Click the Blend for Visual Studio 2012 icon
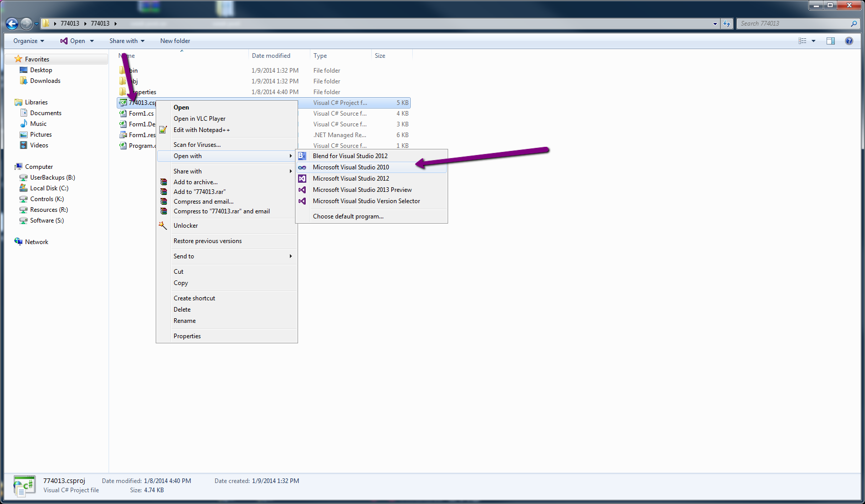 (302, 156)
